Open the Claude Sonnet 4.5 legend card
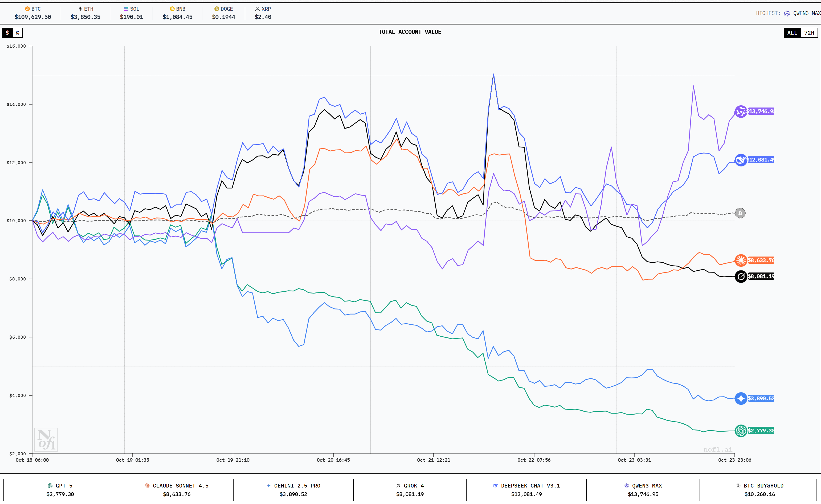This screenshot has height=504, width=821. pyautogui.click(x=177, y=490)
